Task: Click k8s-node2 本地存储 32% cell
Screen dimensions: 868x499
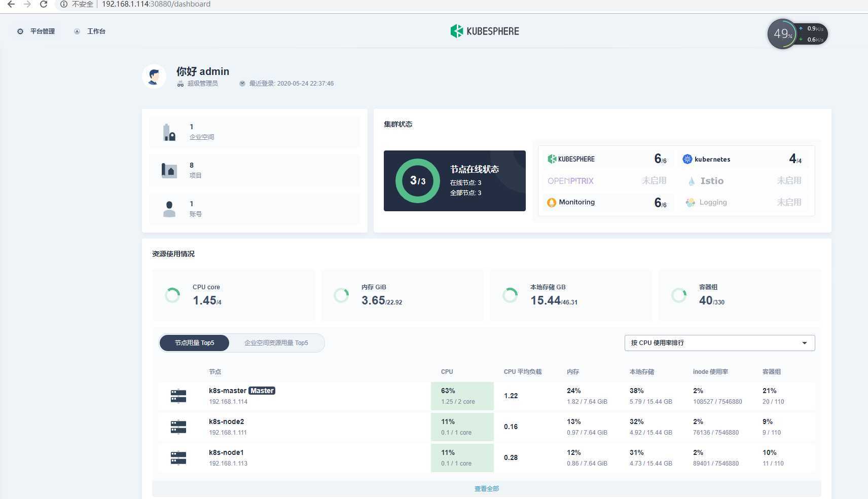Action: tap(651, 427)
